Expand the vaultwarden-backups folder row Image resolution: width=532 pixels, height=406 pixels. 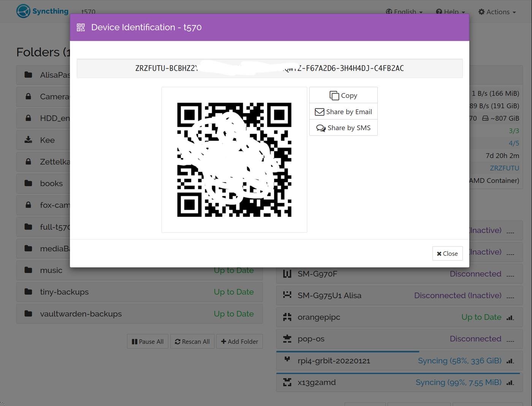tap(139, 314)
